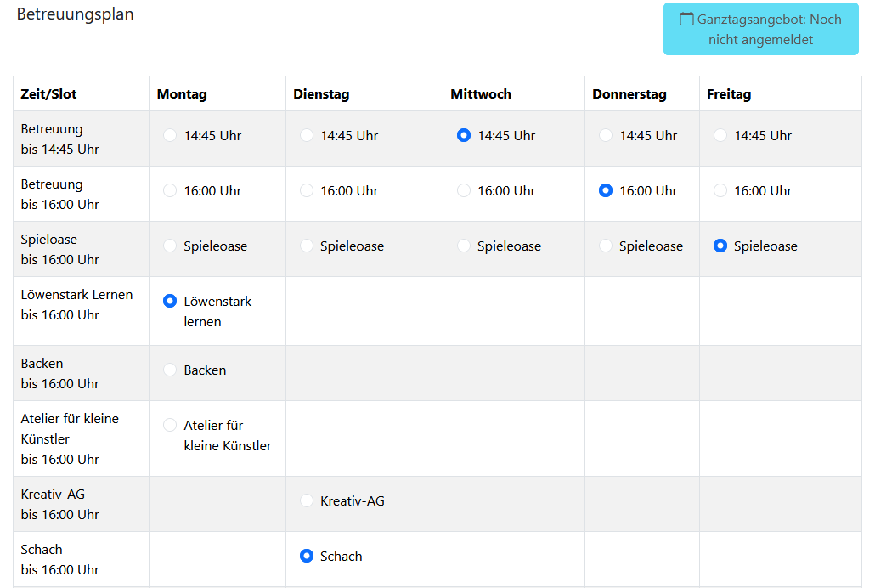Select the Backen option on Montag
This screenshot has height=588, width=875.
[170, 370]
